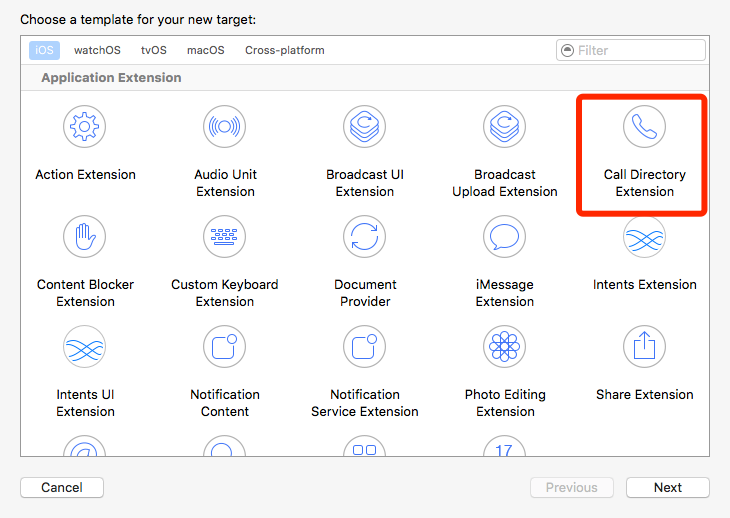Select the Custom Keyboard Extension icon
730x518 pixels.
pyautogui.click(x=225, y=237)
